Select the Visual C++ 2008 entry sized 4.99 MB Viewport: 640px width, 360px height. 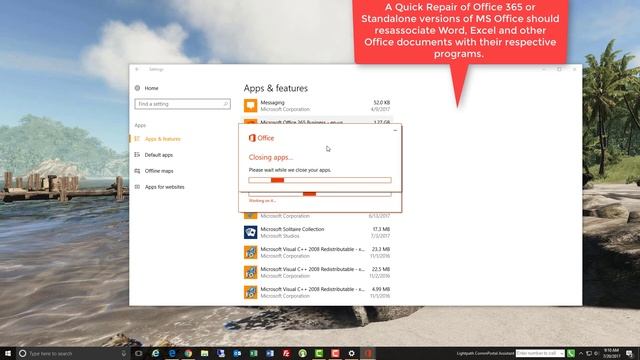coord(317,292)
